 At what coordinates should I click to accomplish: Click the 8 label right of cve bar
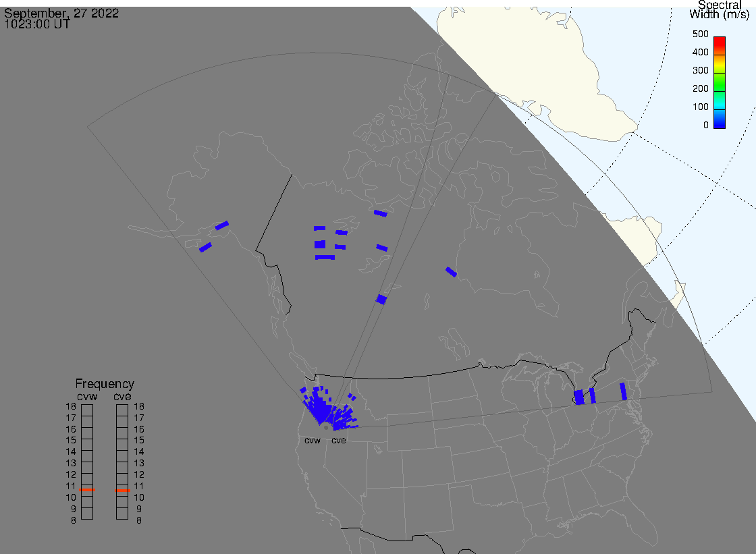click(139, 520)
